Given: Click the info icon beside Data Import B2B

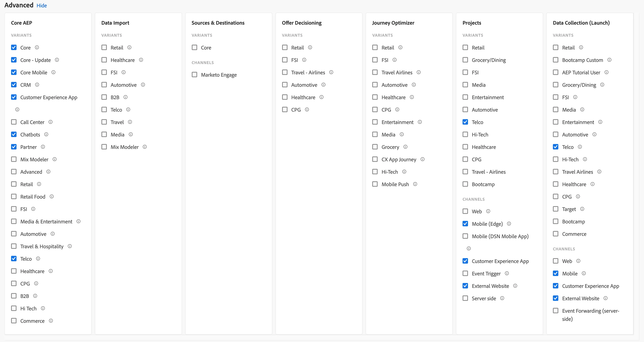Looking at the screenshot, I should (x=125, y=97).
